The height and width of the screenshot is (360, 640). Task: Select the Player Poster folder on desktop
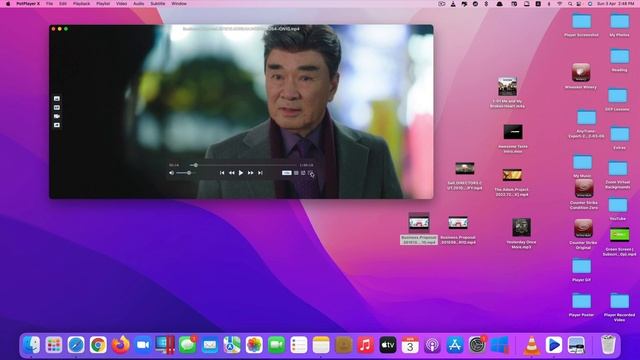[581, 301]
